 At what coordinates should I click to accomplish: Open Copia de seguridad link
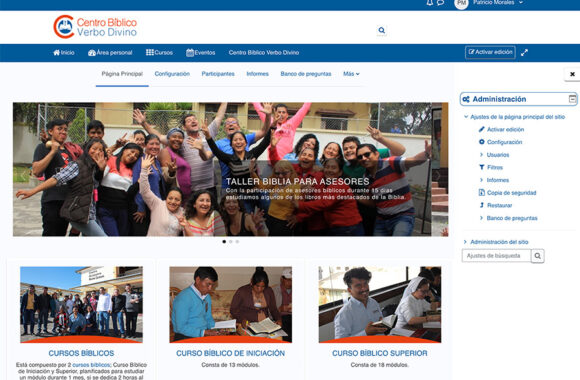[511, 193]
